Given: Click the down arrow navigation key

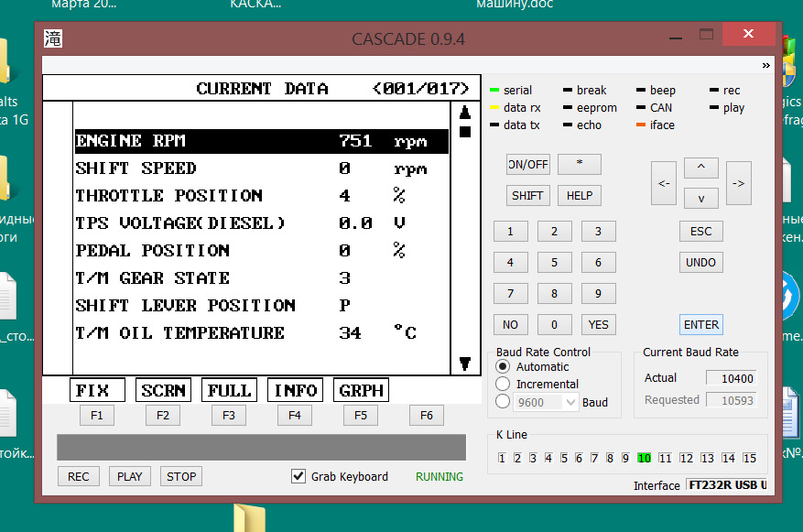Looking at the screenshot, I should coord(701,199).
